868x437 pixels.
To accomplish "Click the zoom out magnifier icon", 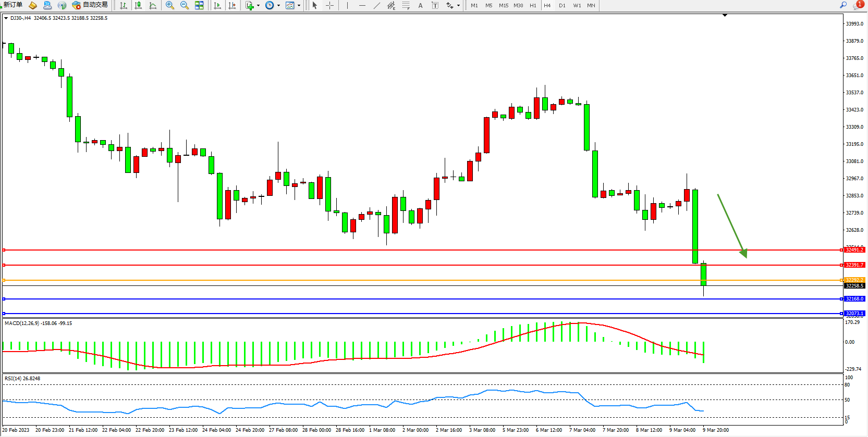I will click(x=184, y=5).
